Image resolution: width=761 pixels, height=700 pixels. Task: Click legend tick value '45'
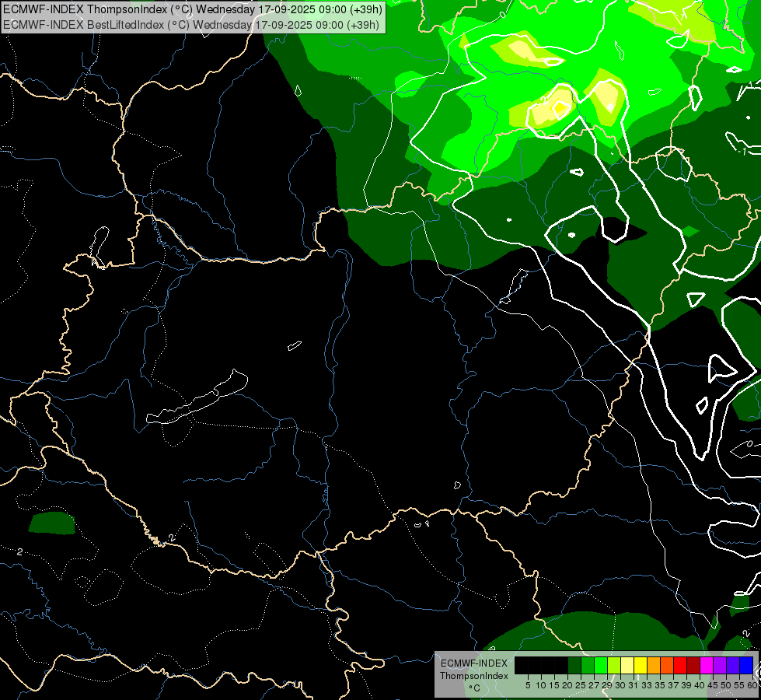tap(713, 685)
